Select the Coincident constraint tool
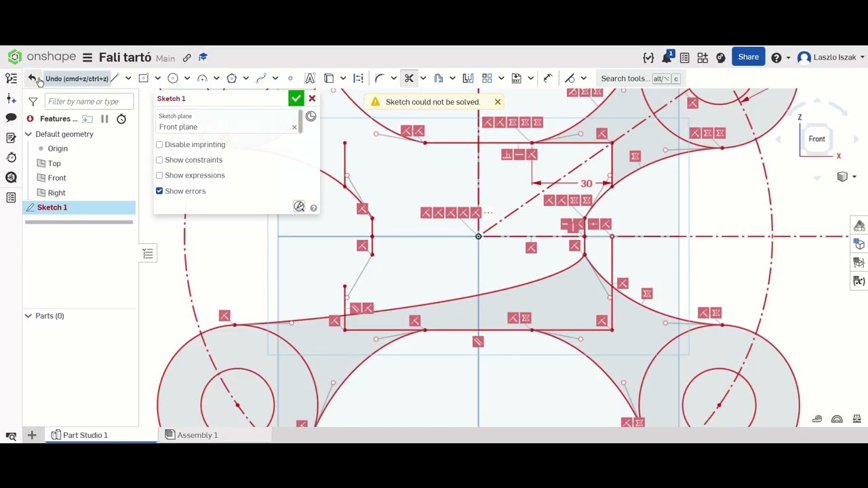The height and width of the screenshot is (488, 868). (570, 79)
